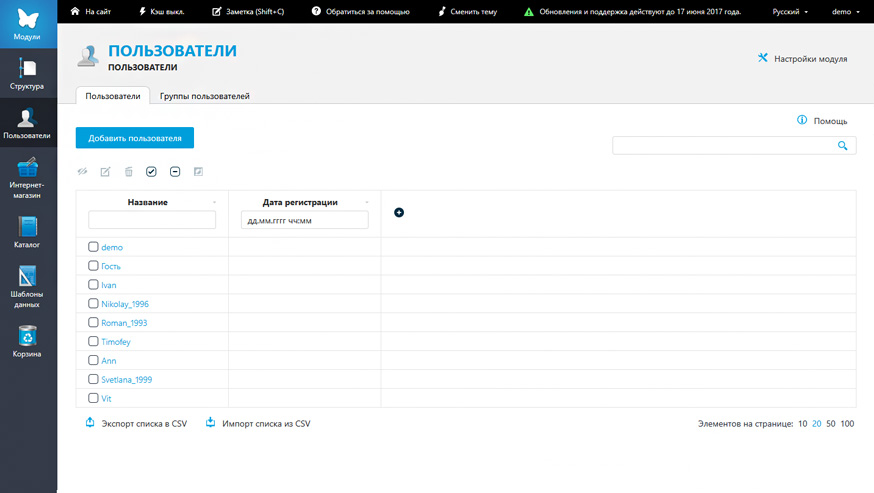Open the Catalog module
874x493 pixels.
coord(28,232)
